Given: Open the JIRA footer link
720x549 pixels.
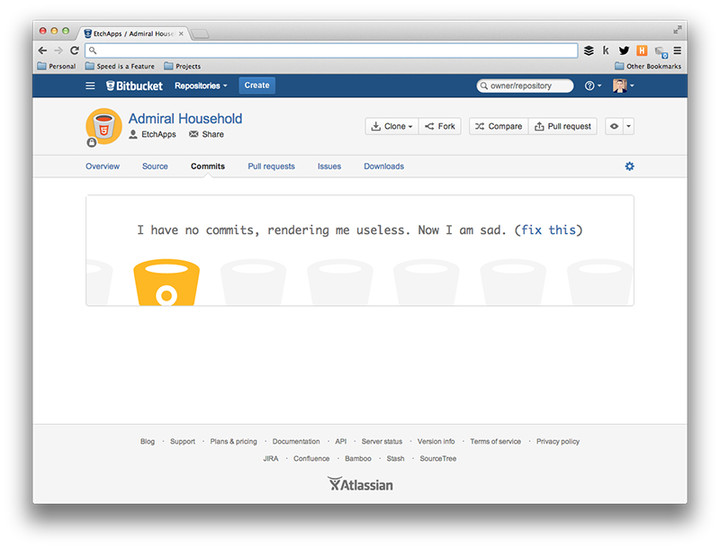Looking at the screenshot, I should (271, 459).
